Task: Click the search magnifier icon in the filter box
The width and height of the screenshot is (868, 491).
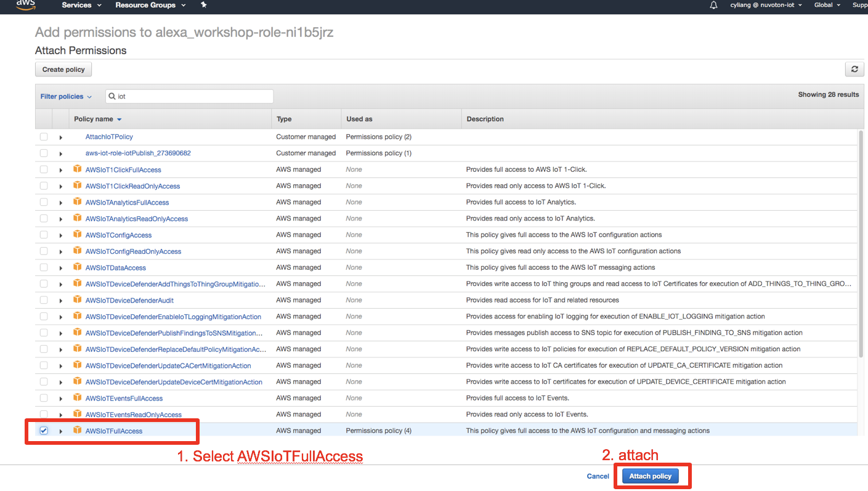Action: tap(112, 97)
